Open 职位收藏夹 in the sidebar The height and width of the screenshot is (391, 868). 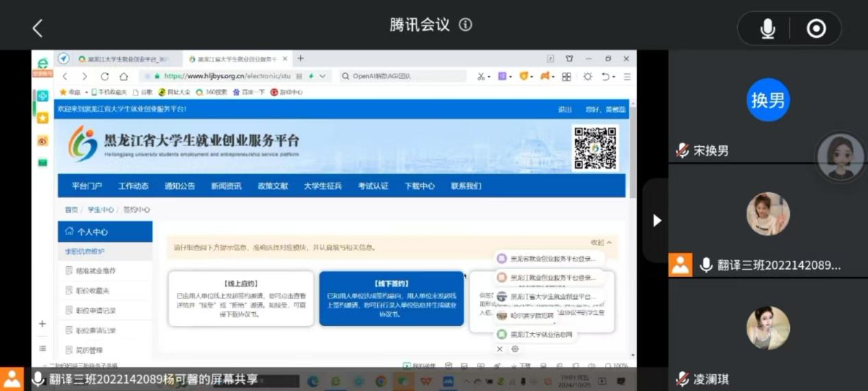click(93, 291)
